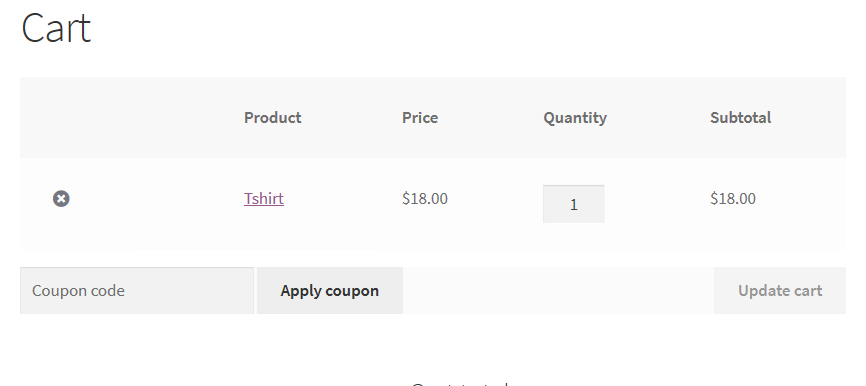Click the partially visible Cart totals heading
The image size is (866, 386).
(x=460, y=384)
